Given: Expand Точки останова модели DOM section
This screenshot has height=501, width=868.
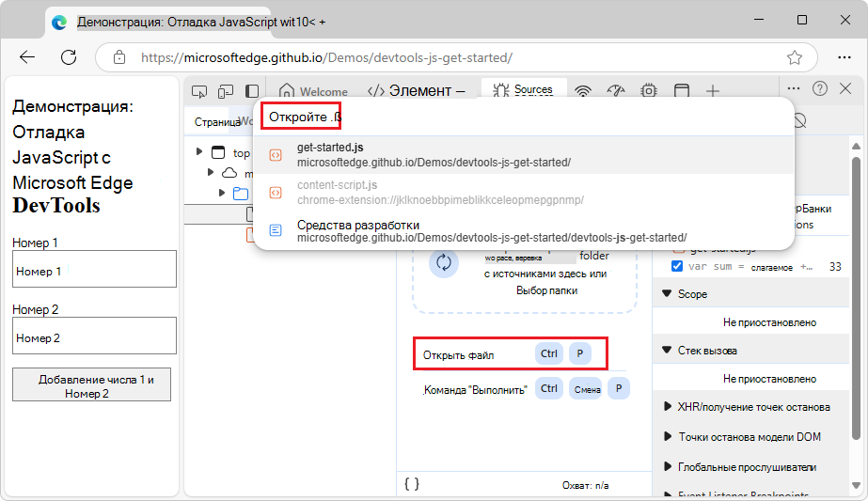Looking at the screenshot, I should coord(668,436).
